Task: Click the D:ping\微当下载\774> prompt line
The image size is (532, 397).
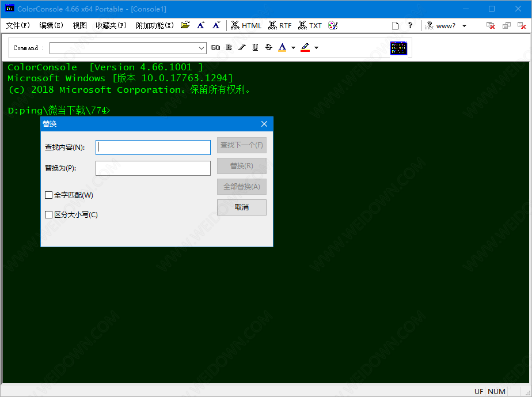Action: 59,111
